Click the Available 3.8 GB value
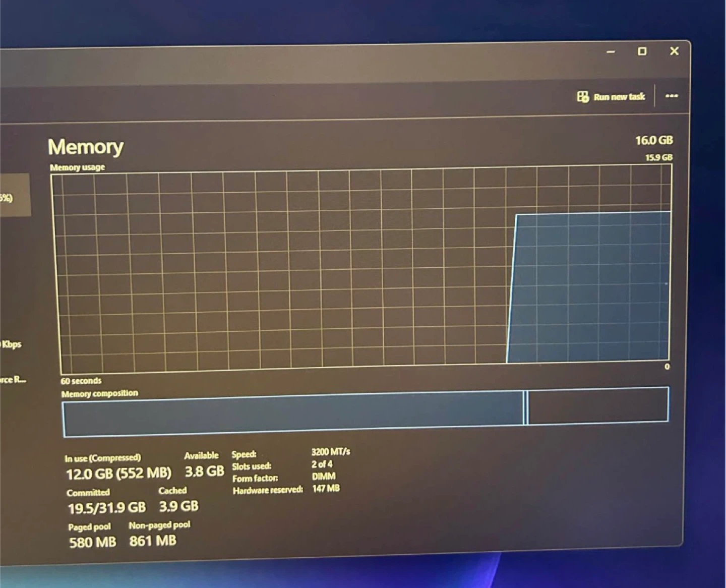 click(x=204, y=472)
